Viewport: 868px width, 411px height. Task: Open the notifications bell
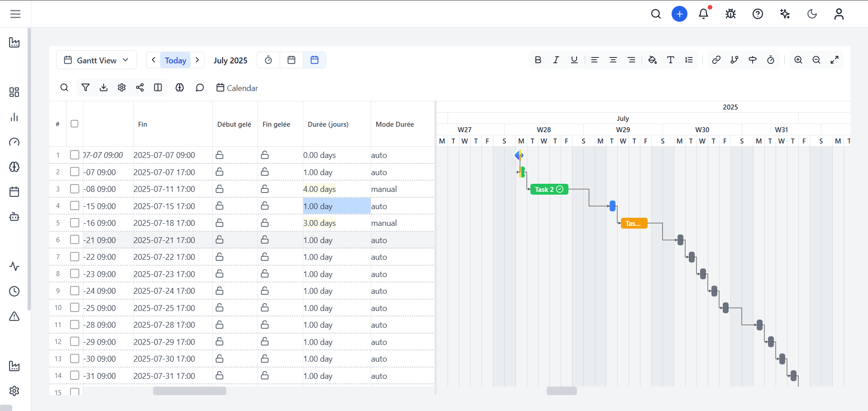tap(703, 14)
